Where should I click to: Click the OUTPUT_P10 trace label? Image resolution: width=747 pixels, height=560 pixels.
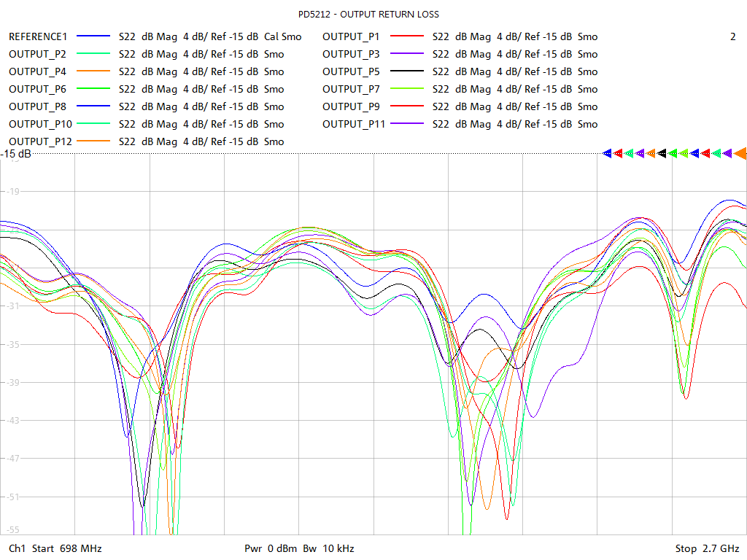[x=41, y=124]
